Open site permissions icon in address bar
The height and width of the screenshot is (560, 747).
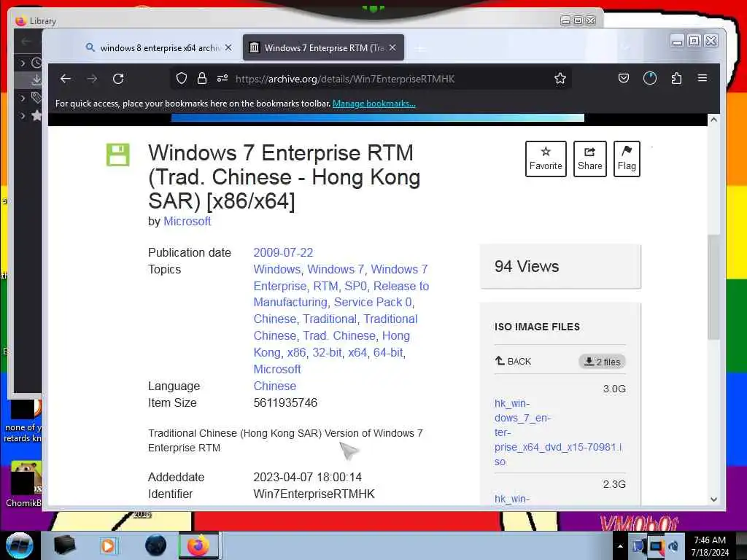[222, 78]
